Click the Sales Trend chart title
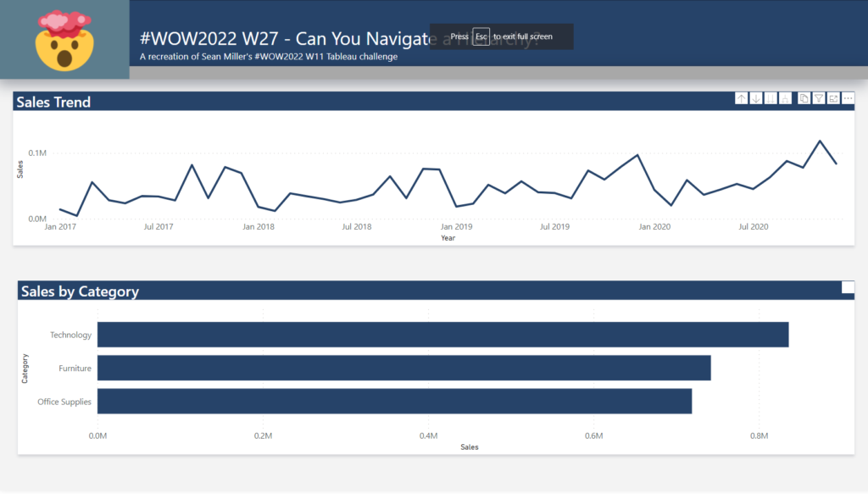The width and height of the screenshot is (868, 494). pos(53,103)
